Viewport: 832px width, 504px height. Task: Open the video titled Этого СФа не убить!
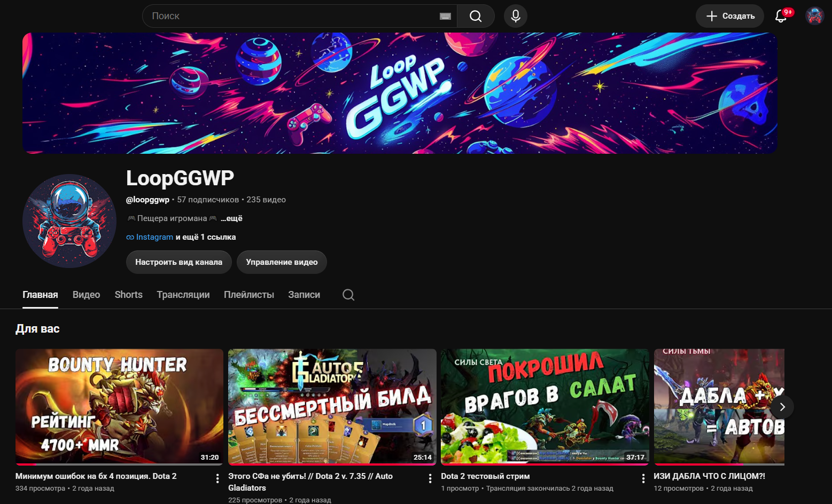pos(310,482)
